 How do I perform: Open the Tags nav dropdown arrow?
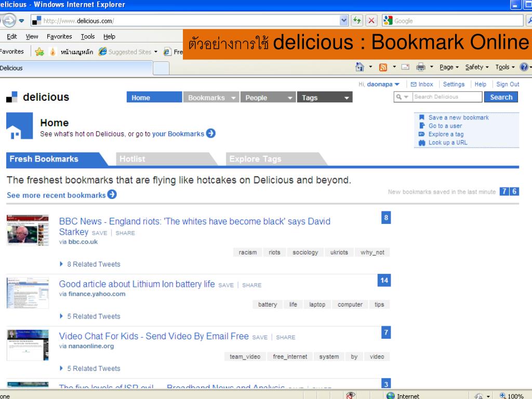(x=347, y=98)
